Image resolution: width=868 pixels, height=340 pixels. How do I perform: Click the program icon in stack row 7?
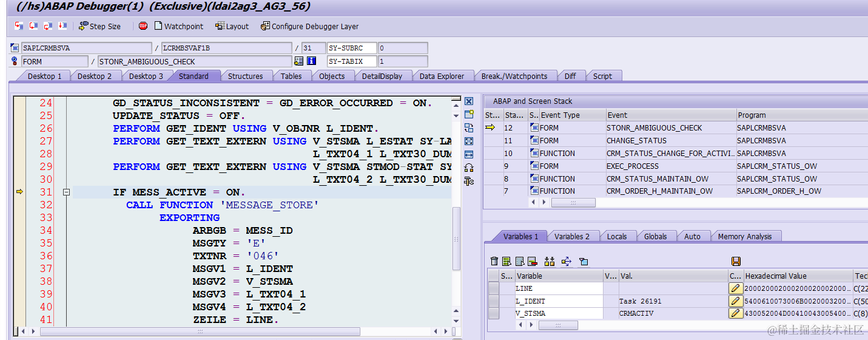(534, 191)
